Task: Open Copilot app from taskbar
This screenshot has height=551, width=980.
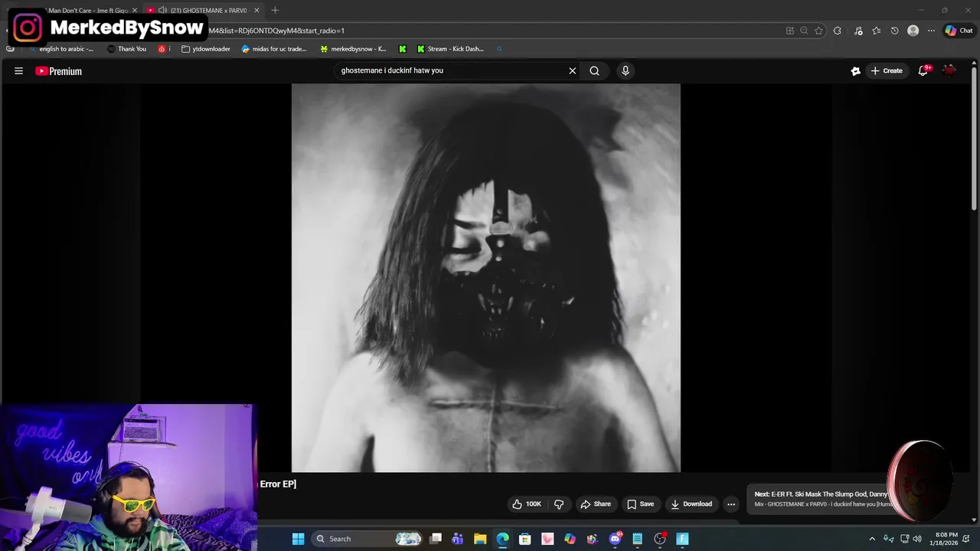Action: point(570,539)
